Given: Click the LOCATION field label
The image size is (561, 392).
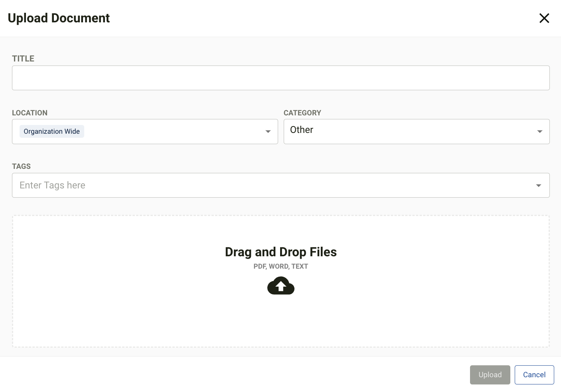Looking at the screenshot, I should coord(30,113).
